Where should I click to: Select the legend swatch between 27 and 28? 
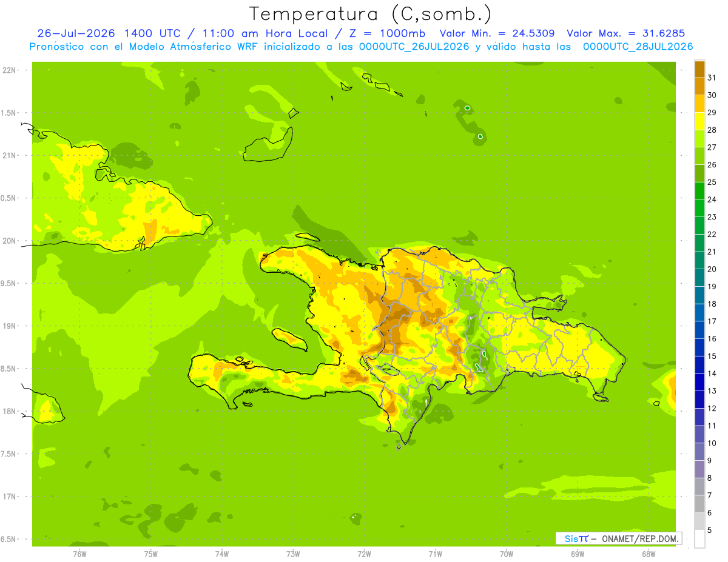tap(699, 138)
